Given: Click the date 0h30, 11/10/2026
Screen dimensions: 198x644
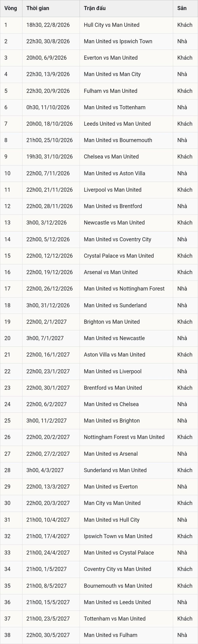Looking at the screenshot, I should [48, 108].
